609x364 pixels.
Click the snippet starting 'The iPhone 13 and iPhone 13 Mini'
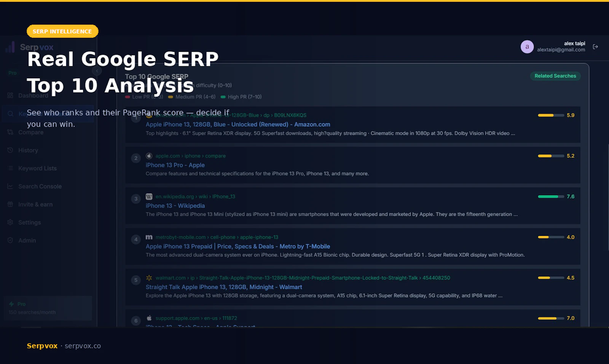(332, 215)
